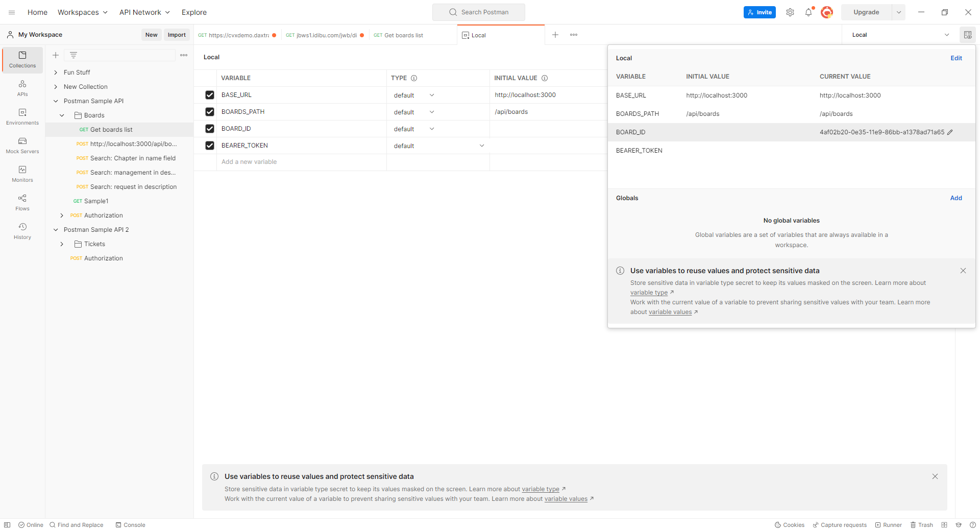Click the New button
The width and height of the screenshot is (980, 531).
(x=151, y=35)
